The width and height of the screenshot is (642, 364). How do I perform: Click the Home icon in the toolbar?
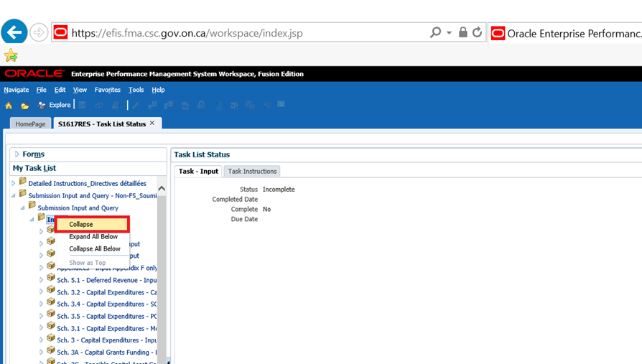click(x=9, y=106)
